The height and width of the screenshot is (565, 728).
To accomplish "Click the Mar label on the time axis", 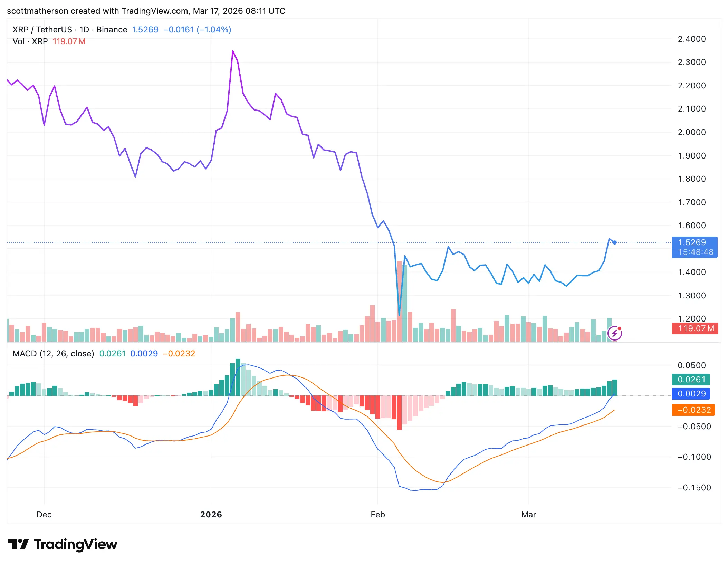I will (529, 514).
